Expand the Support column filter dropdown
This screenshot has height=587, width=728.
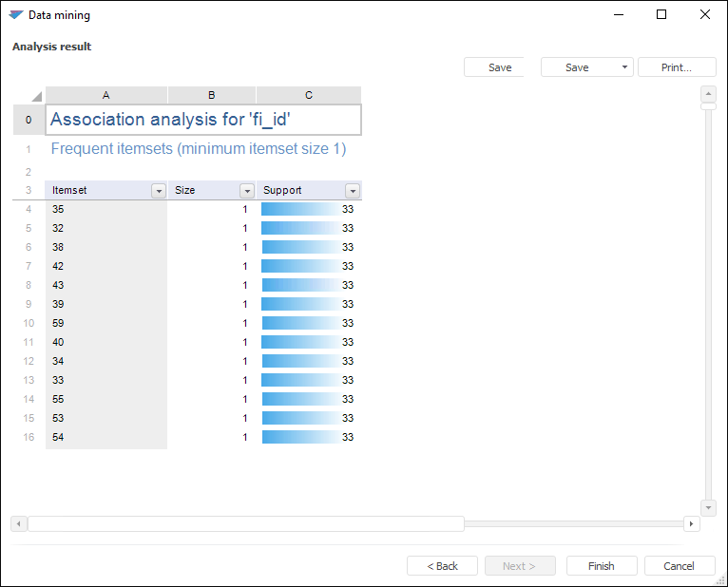353,191
